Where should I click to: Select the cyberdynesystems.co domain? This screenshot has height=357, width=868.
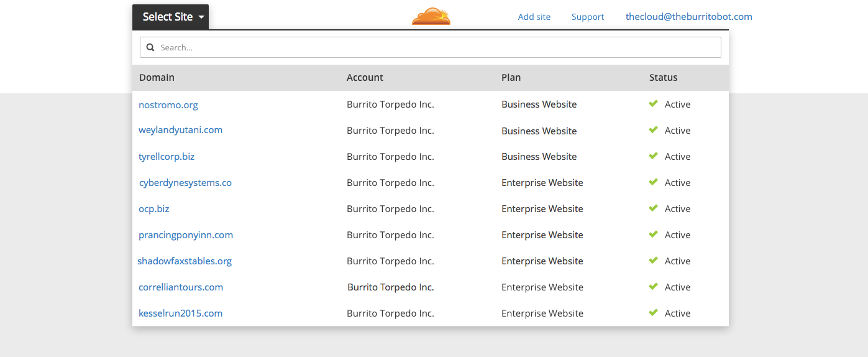click(185, 183)
